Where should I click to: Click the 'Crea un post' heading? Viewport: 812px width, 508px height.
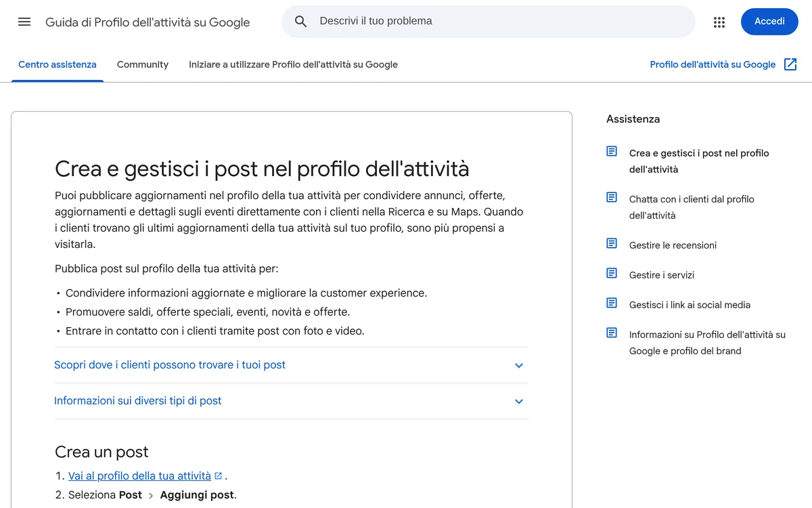[x=101, y=452]
